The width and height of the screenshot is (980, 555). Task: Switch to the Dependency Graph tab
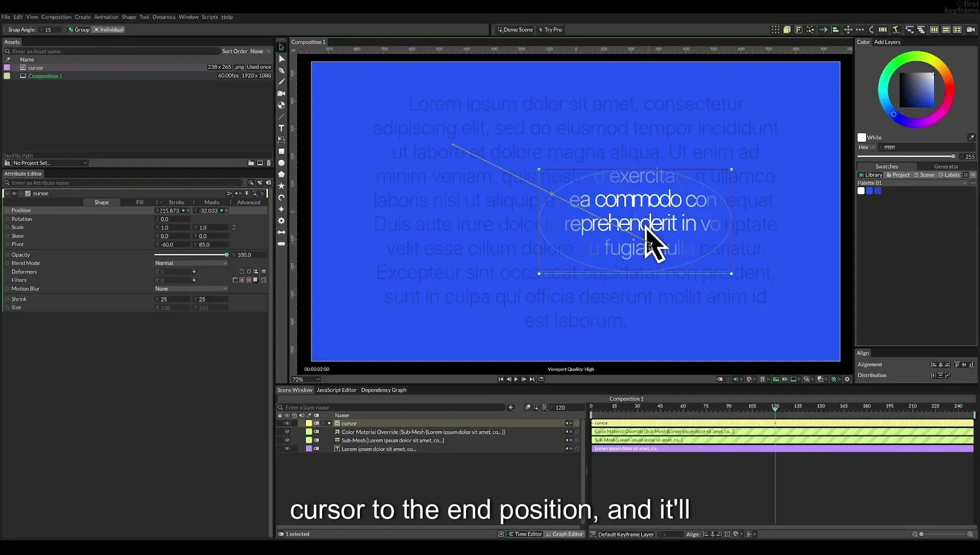383,390
